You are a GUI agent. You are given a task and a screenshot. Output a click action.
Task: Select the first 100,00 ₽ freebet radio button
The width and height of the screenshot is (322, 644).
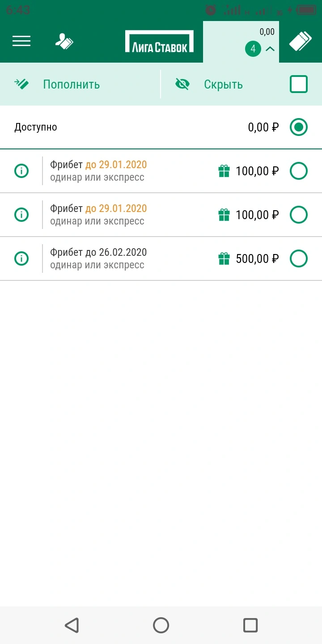click(299, 171)
